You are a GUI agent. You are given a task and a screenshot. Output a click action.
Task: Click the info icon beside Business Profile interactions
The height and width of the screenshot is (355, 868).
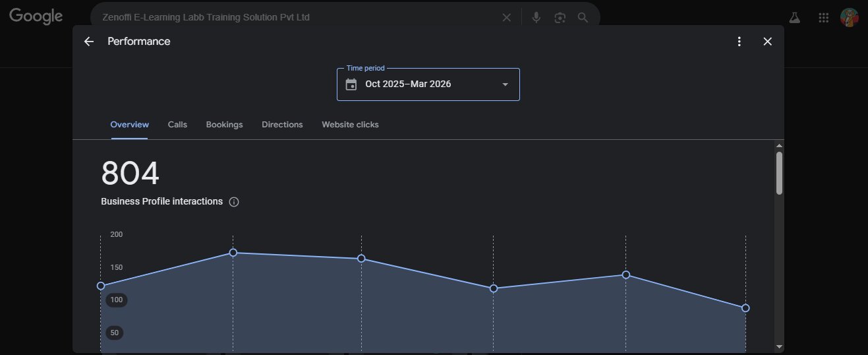(234, 202)
